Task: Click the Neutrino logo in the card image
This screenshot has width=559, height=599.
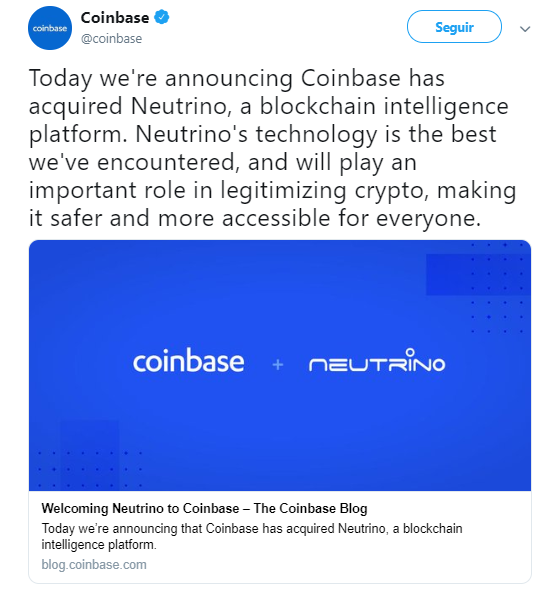Action: [x=377, y=360]
